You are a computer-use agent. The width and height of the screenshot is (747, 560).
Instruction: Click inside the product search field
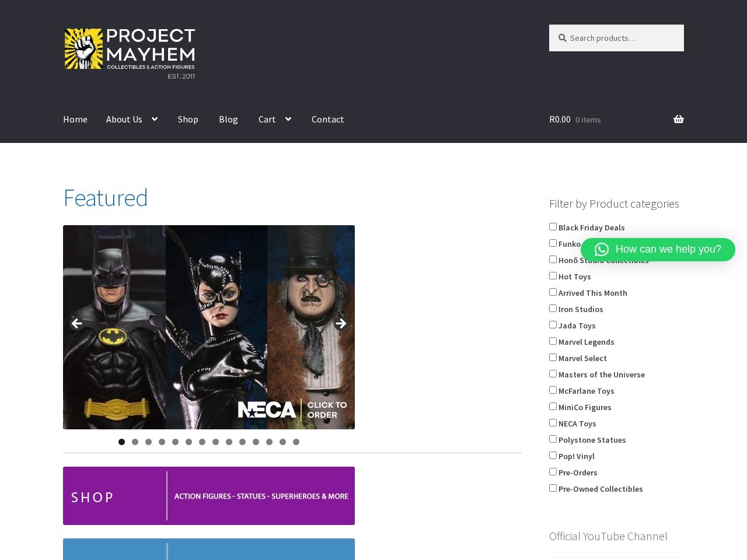(x=619, y=38)
